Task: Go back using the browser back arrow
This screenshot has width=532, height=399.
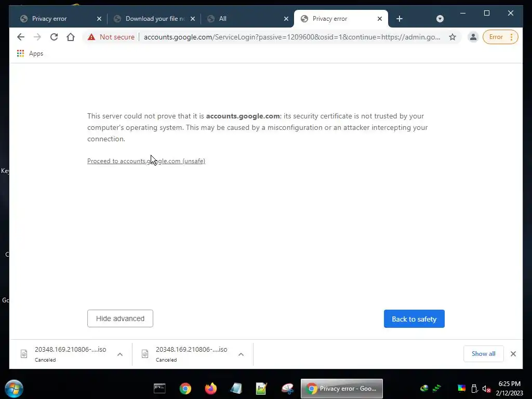Action: [21, 37]
